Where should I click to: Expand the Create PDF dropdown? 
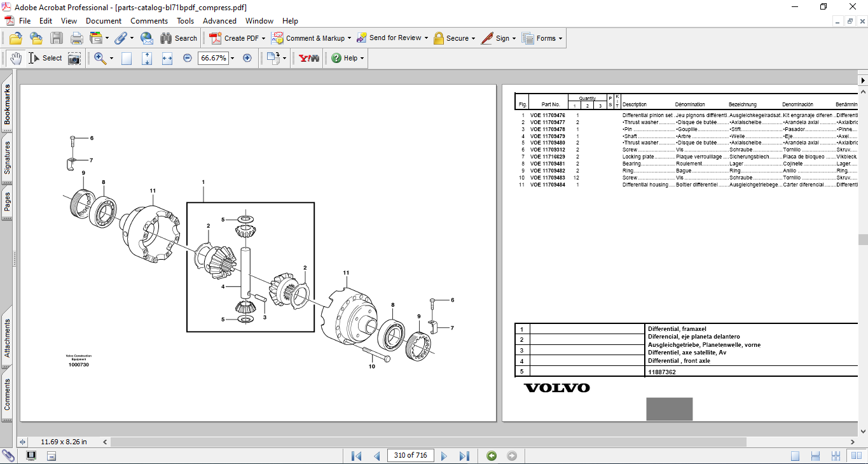point(263,38)
